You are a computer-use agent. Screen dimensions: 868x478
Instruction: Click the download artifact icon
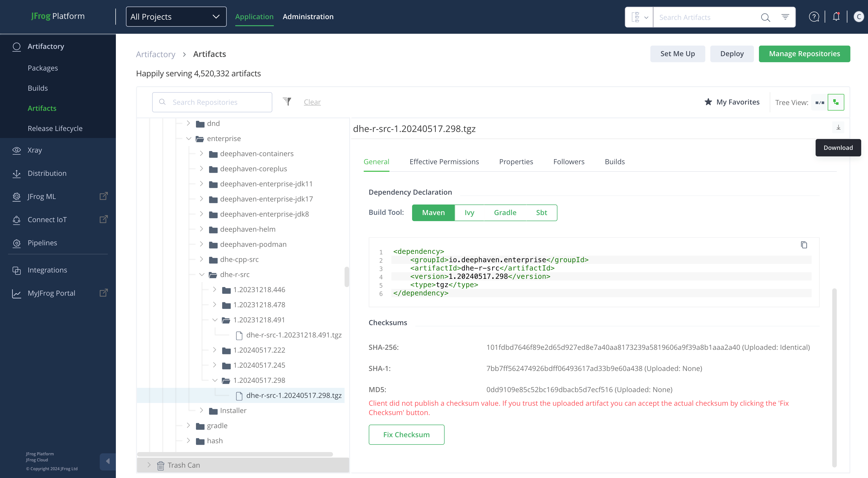tap(838, 127)
